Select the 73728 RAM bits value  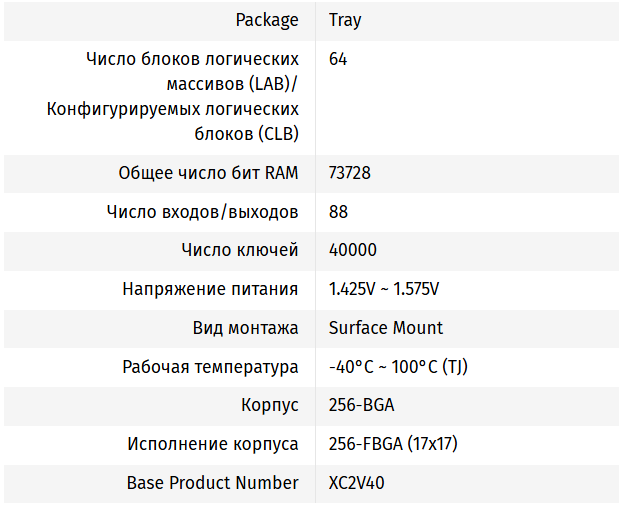tap(350, 173)
